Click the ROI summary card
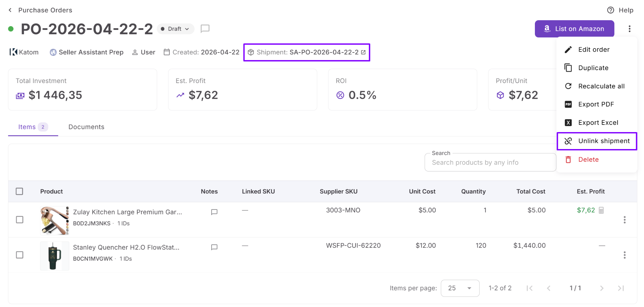 point(402,90)
